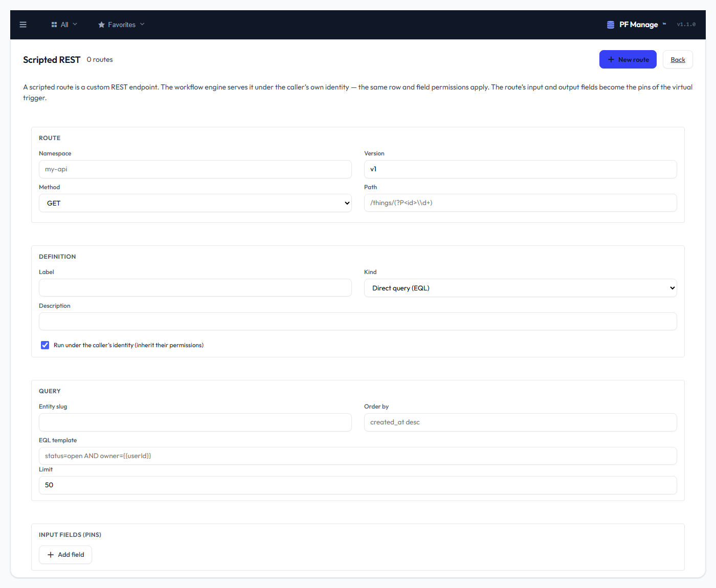The width and height of the screenshot is (716, 588).
Task: Focus the Namespace input field
Action: click(x=195, y=169)
